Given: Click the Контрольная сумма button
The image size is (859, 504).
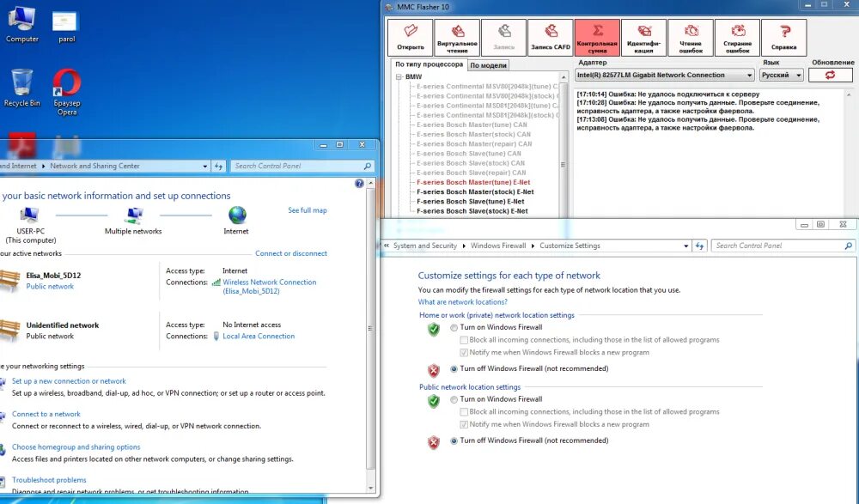Looking at the screenshot, I should tap(597, 38).
